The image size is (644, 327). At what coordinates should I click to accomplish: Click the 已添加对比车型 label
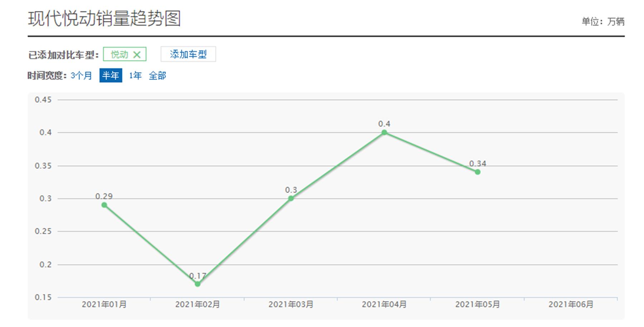click(63, 55)
